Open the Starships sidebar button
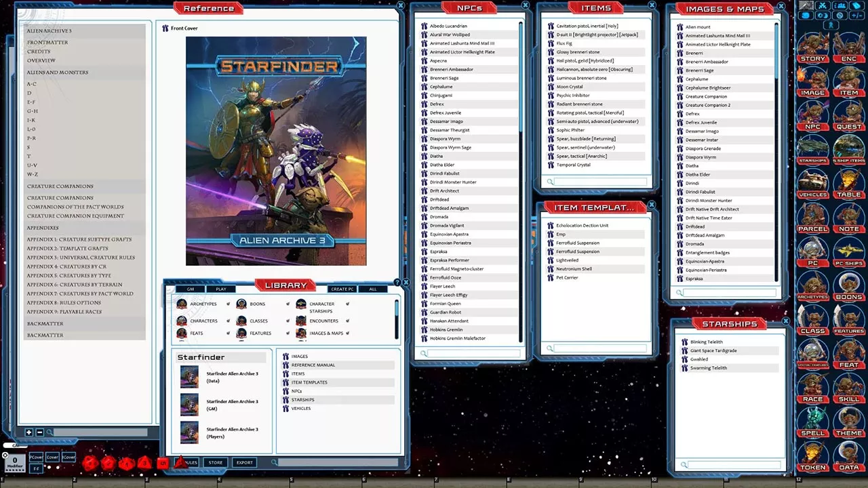868x488 pixels. (x=813, y=149)
